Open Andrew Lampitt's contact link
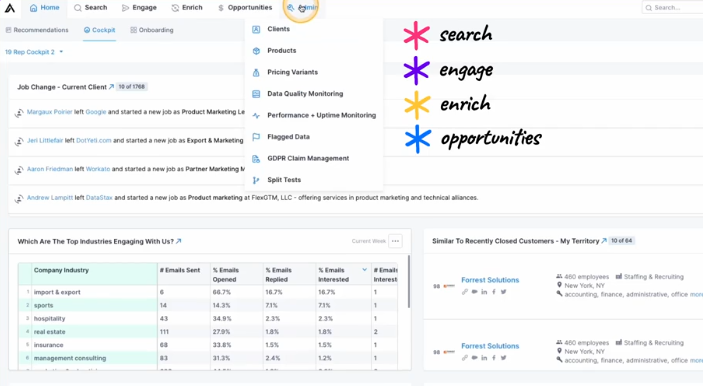The image size is (703, 386). (50, 198)
